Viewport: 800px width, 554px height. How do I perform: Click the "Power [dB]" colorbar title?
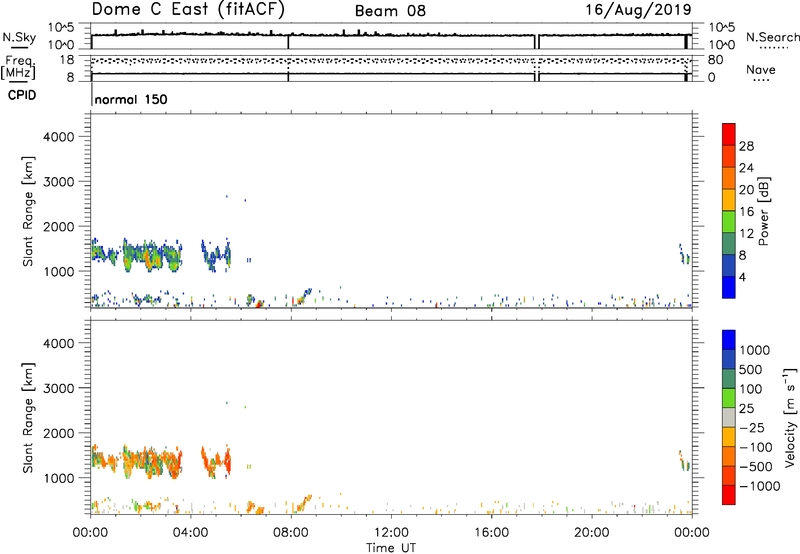tap(764, 211)
